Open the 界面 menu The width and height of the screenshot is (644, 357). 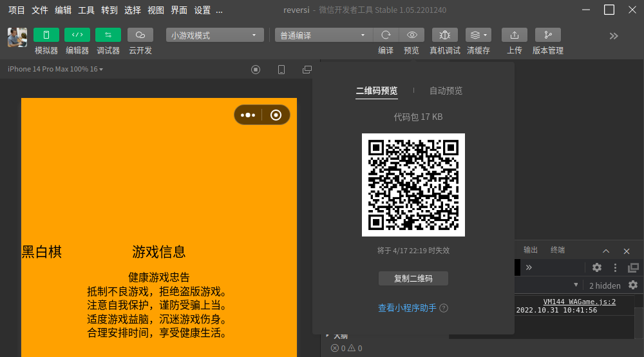point(179,10)
